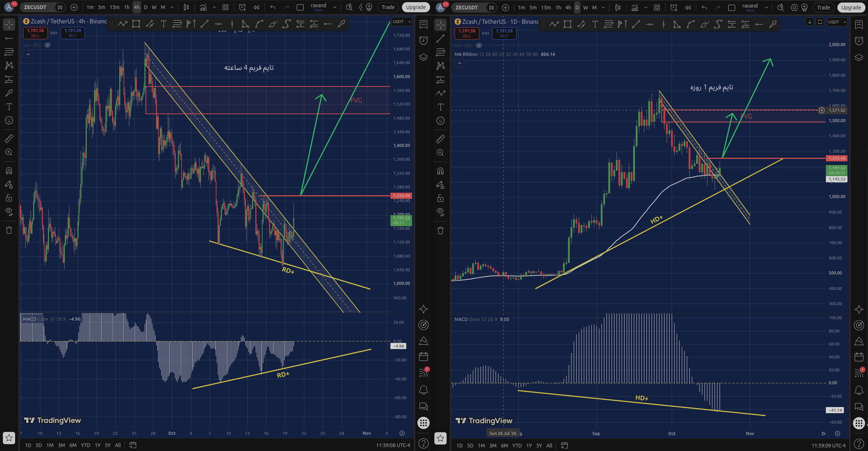This screenshot has height=451, width=868.
Task: Open the watchlist panel in left chart
Action: coord(424,24)
